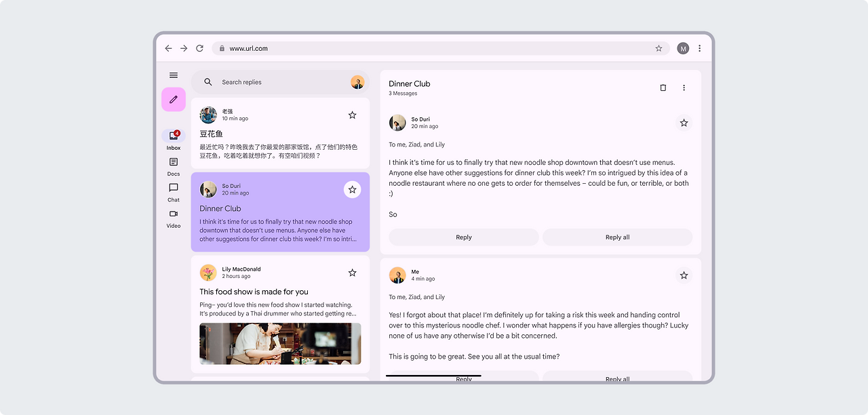Screen dimensions: 868x415
Task: Open the 豆花鱼 email from 老强
Action: [x=280, y=133]
